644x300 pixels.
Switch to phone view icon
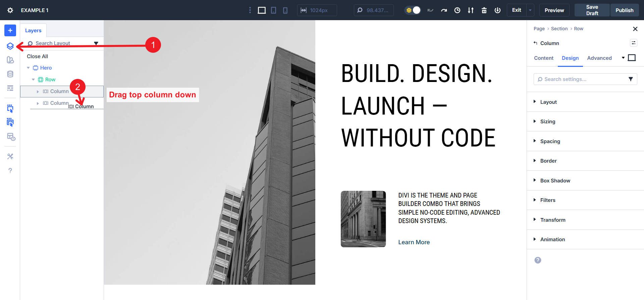[x=285, y=10]
